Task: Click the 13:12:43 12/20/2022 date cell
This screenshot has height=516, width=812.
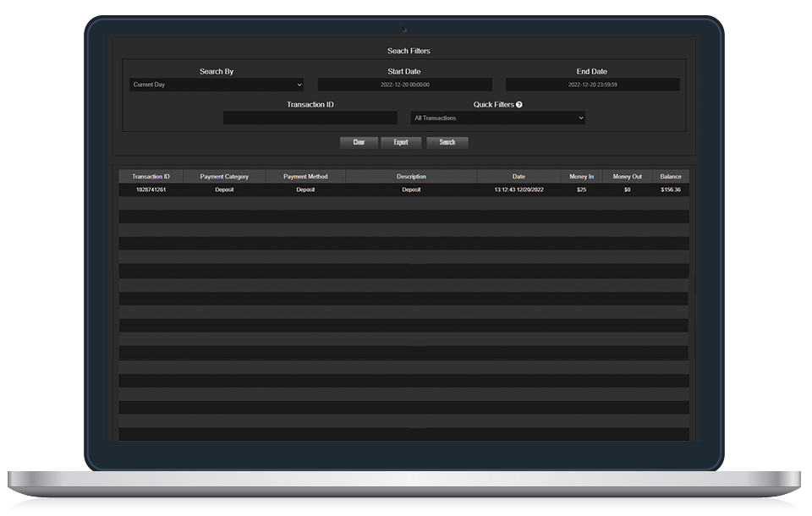Action: click(518, 189)
